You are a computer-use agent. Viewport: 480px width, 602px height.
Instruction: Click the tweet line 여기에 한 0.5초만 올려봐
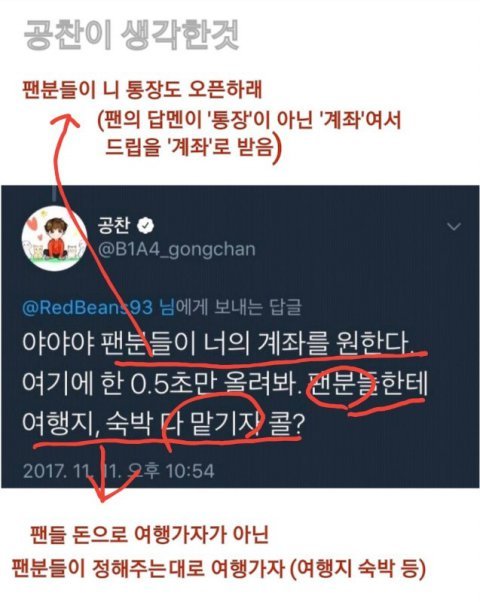coord(161,384)
